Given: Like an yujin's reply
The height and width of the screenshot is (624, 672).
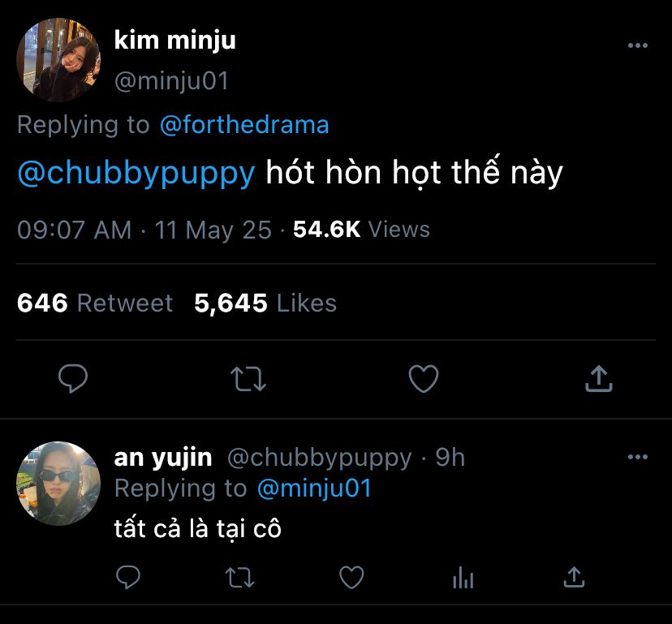Looking at the screenshot, I should (351, 577).
